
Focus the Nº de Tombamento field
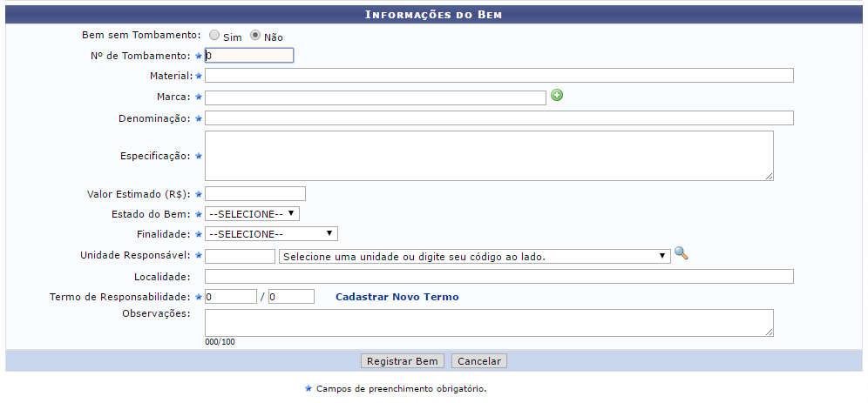coord(249,56)
